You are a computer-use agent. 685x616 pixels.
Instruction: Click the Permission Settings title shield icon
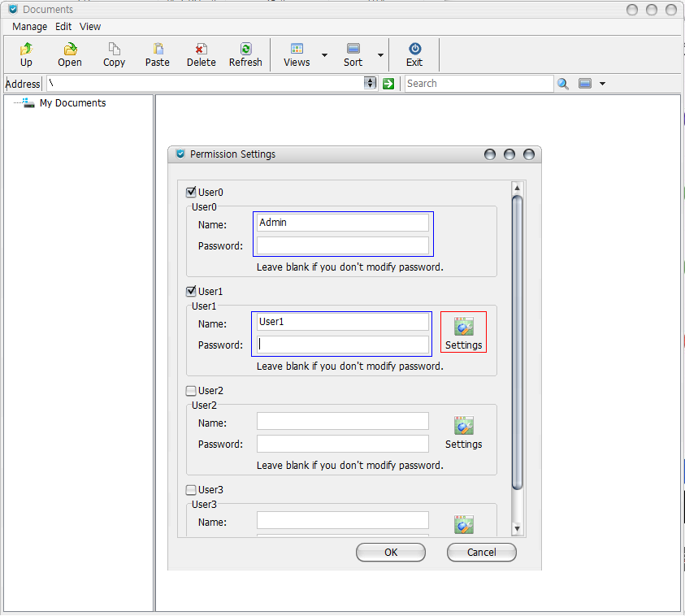(180, 154)
